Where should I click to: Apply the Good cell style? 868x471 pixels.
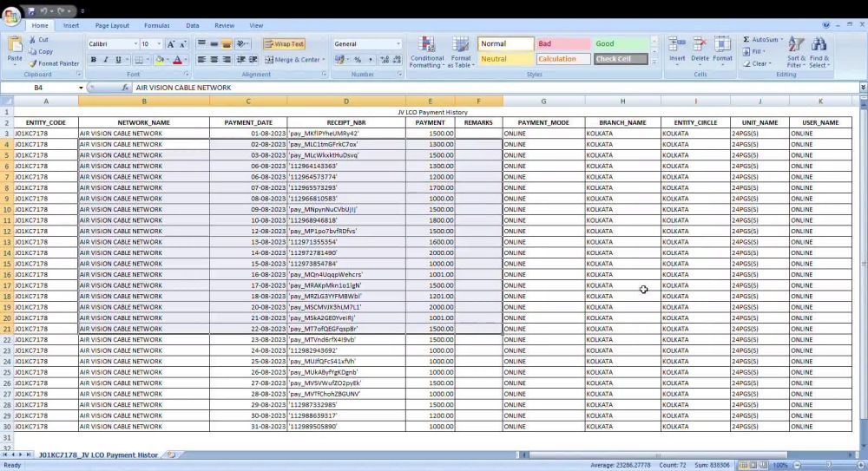pos(621,43)
